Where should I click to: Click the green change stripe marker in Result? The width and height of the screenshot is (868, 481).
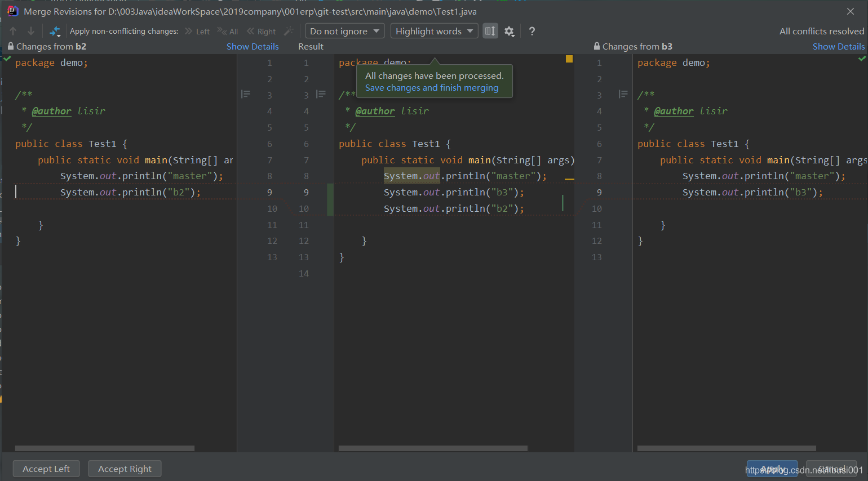tap(563, 203)
